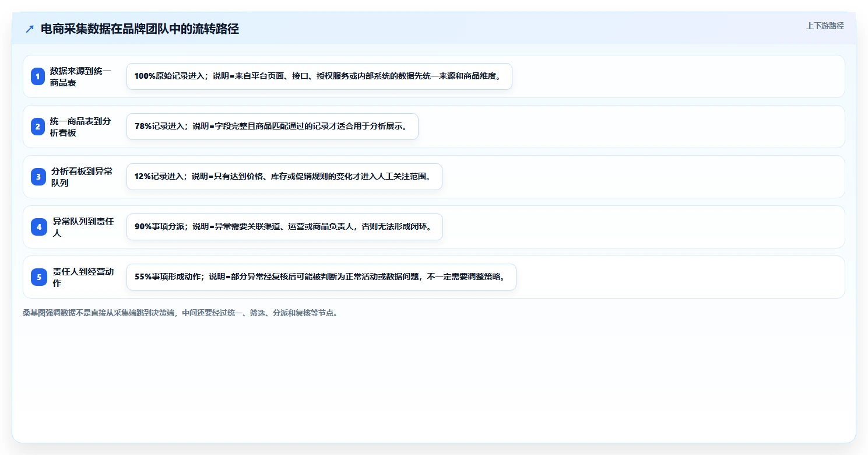This screenshot has height=455, width=868.
Task: Click the label 责任人到经营动作
Action: (83, 277)
